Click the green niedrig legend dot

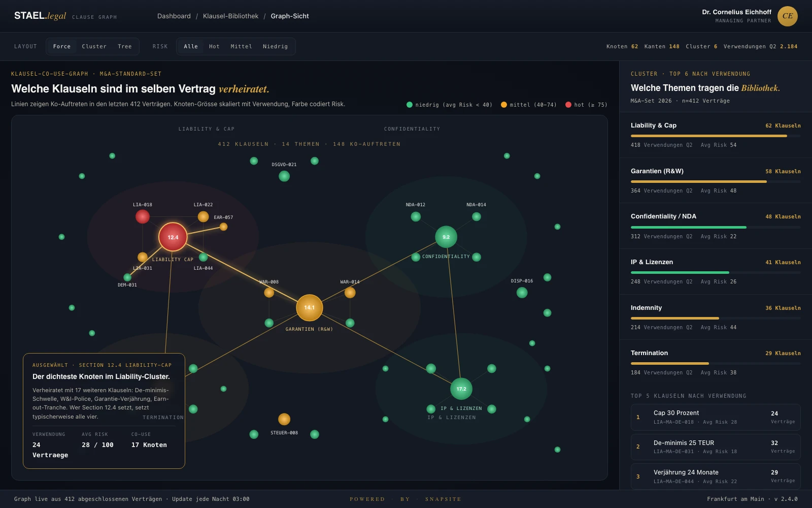[x=410, y=105]
